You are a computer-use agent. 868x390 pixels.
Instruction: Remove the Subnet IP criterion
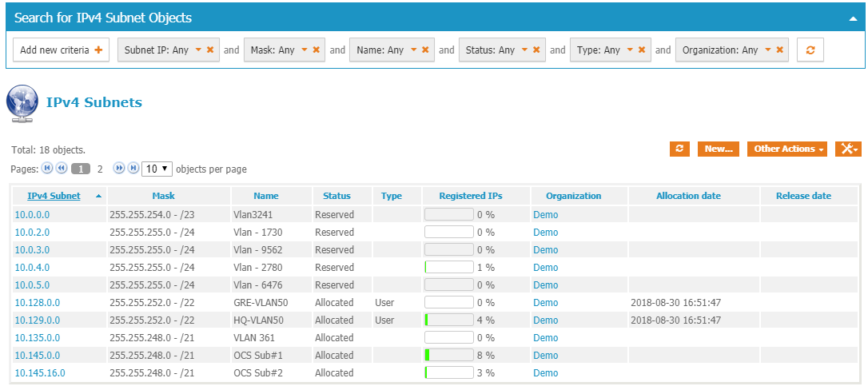pyautogui.click(x=210, y=50)
